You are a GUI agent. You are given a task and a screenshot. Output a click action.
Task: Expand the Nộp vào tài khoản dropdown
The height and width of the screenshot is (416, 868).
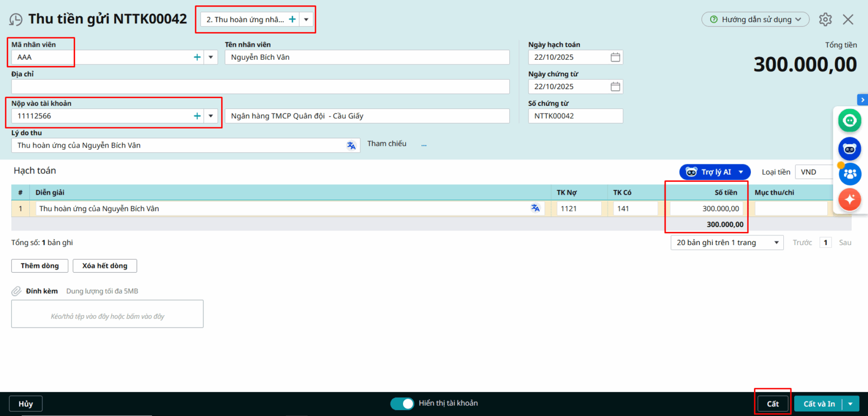211,116
